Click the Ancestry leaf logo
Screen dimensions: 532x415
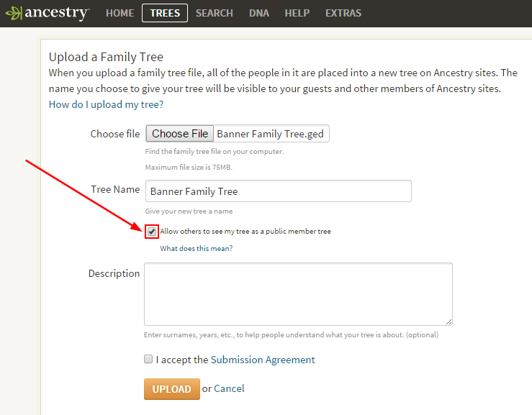click(x=48, y=13)
